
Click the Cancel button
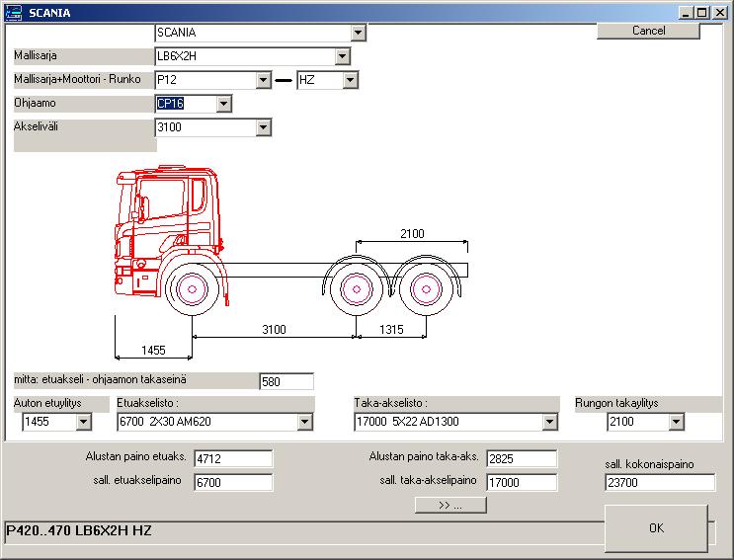648,31
